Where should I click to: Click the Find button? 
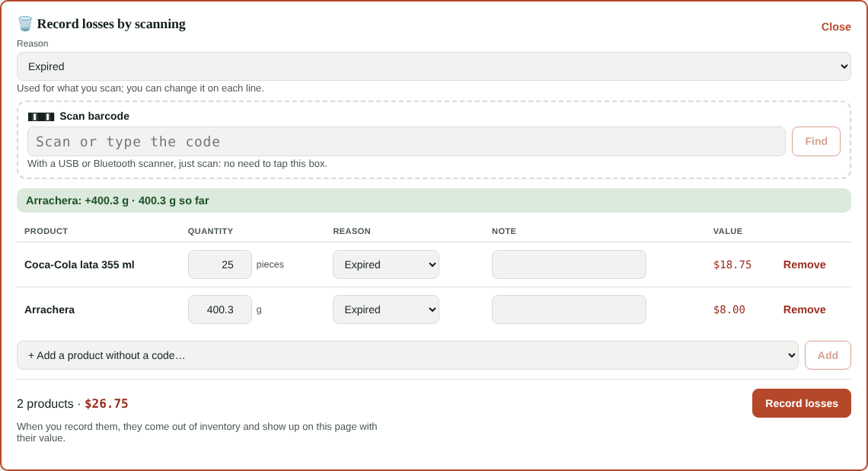816,141
